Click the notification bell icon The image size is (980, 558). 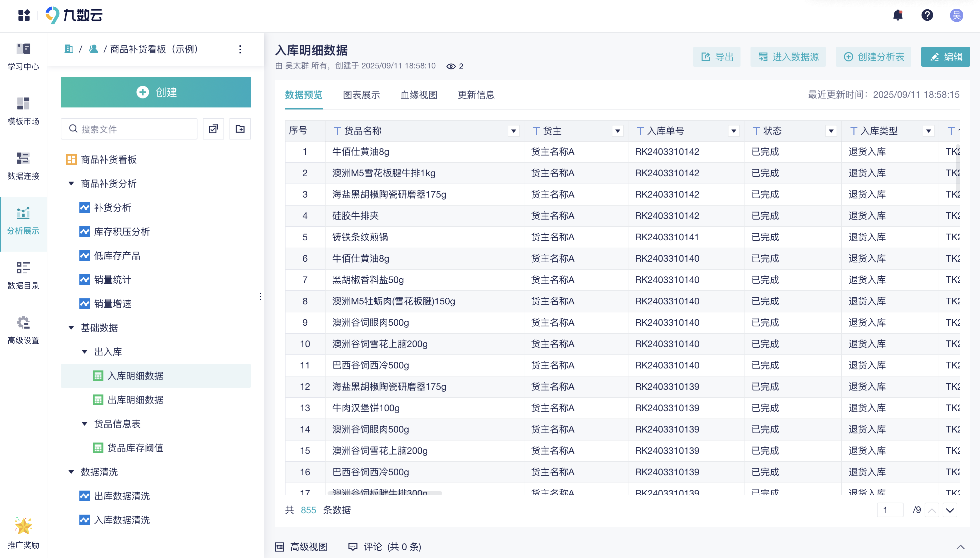coord(898,15)
